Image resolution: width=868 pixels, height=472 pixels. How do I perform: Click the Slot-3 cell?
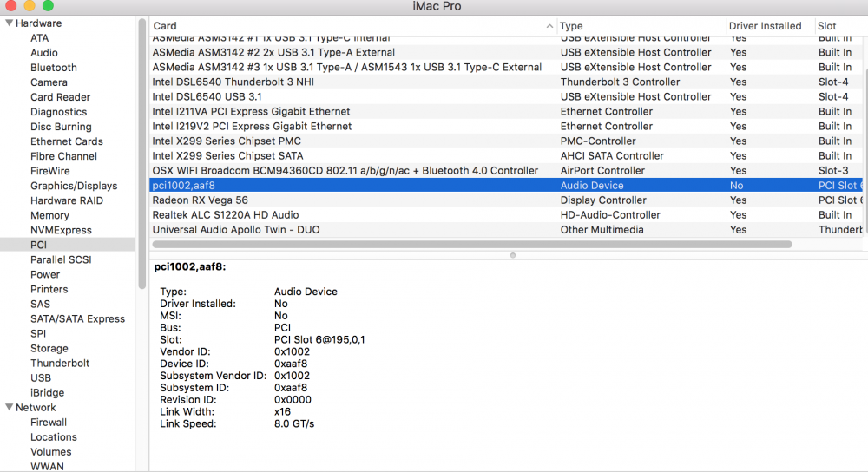[833, 170]
